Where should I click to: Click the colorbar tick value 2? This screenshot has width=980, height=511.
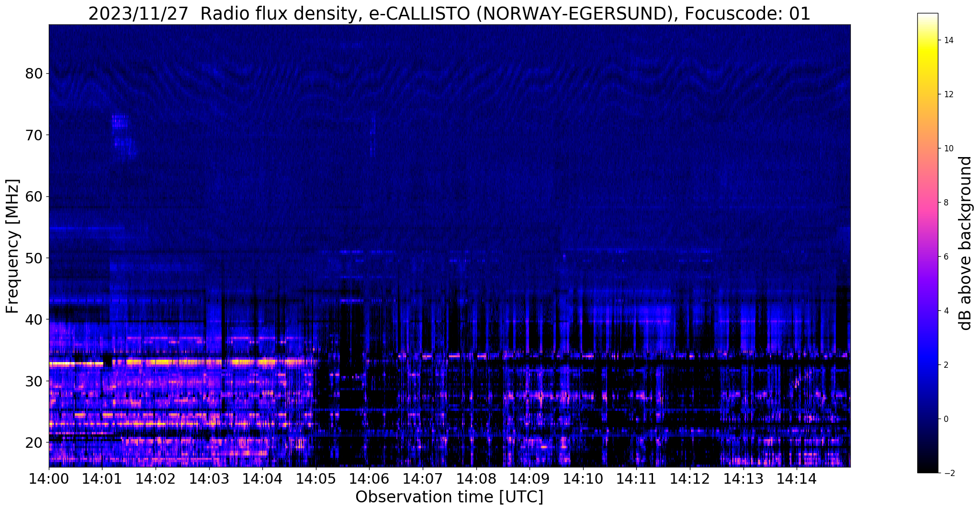(x=946, y=365)
